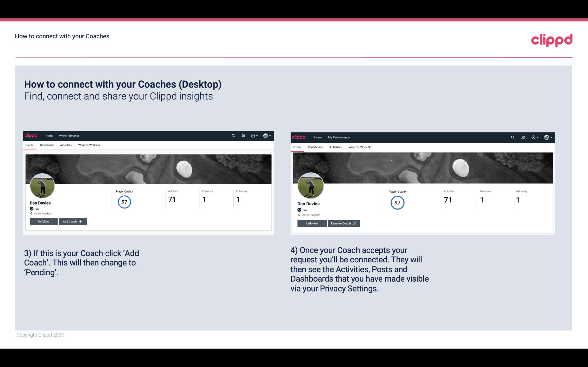The width and height of the screenshot is (588, 367).
Task: Click 'Remove Coach' button on connected profile
Action: coord(343,223)
